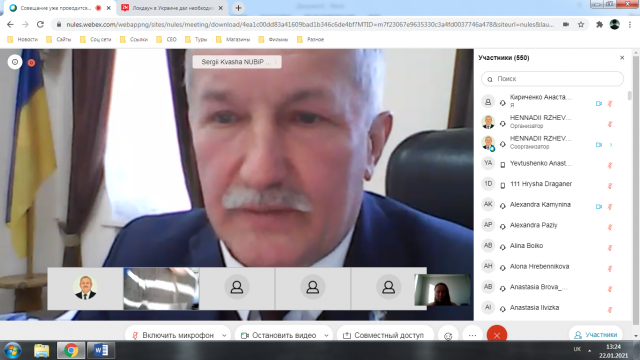Image resolution: width=640 pixels, height=360 pixels.
Task: Click the UK language indicator
Action: [577, 349]
